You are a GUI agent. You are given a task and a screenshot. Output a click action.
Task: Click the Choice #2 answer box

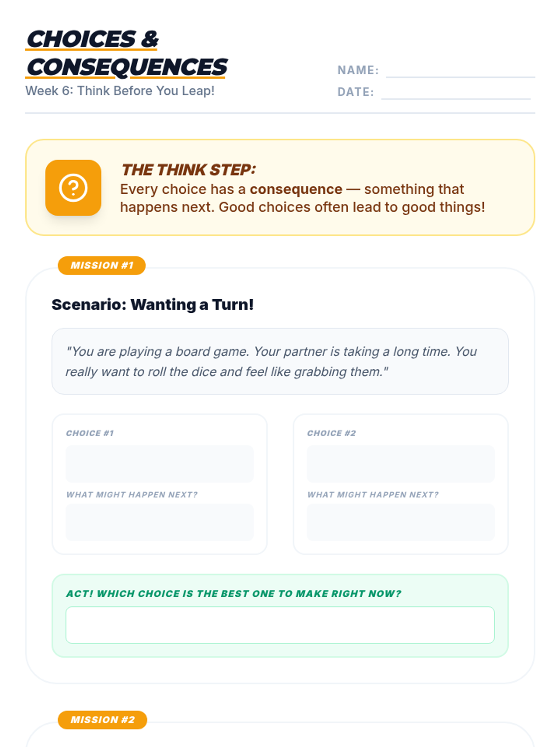pos(400,464)
